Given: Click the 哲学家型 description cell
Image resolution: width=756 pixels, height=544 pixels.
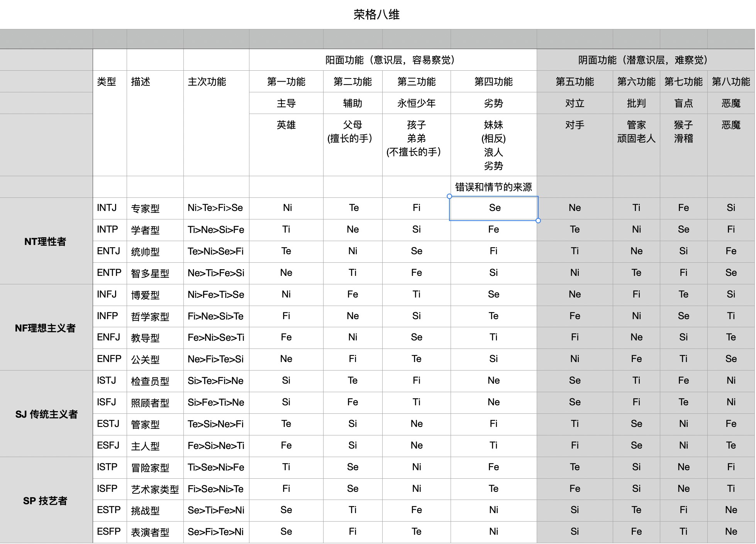Looking at the screenshot, I should [155, 317].
